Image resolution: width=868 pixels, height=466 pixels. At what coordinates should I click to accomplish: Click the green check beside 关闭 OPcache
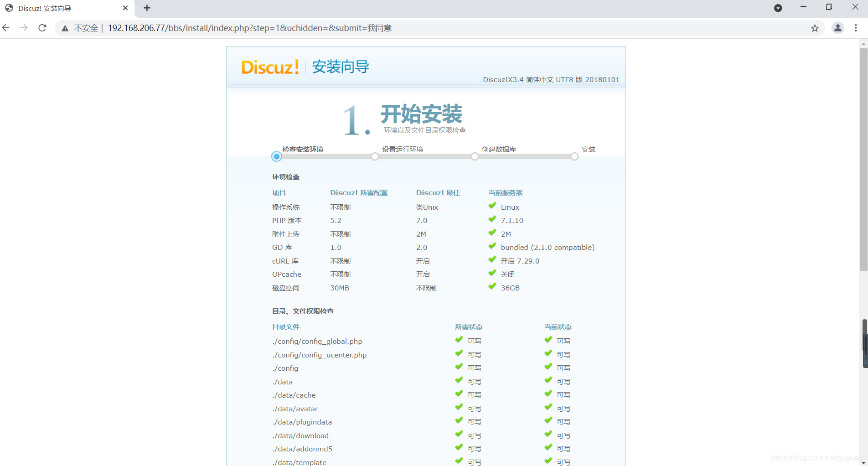pos(492,273)
